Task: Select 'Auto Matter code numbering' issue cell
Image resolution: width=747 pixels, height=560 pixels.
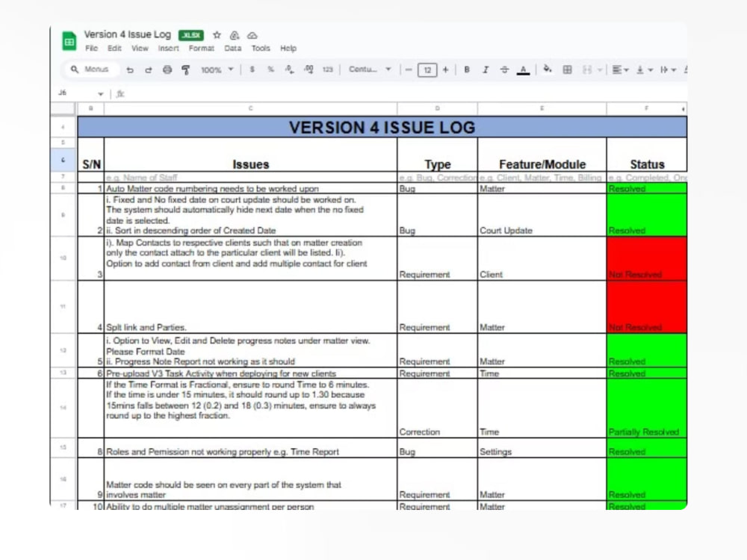Action: (x=250, y=189)
